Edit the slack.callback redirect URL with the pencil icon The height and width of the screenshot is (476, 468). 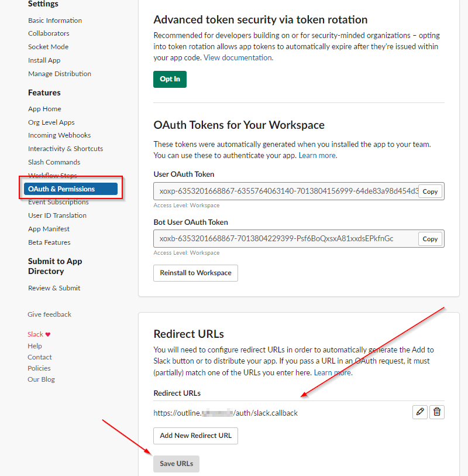pos(420,412)
